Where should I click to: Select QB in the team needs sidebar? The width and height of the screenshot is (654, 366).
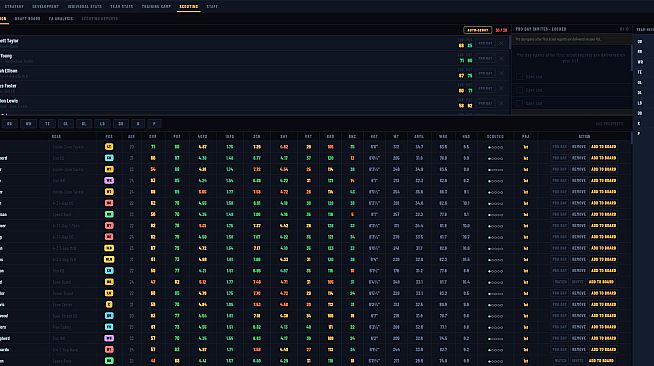(640, 42)
